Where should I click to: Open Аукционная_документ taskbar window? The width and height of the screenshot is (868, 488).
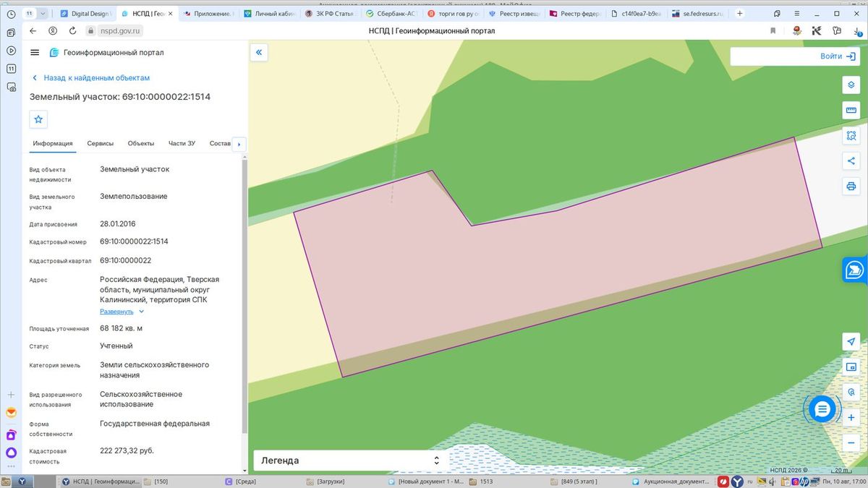(672, 481)
